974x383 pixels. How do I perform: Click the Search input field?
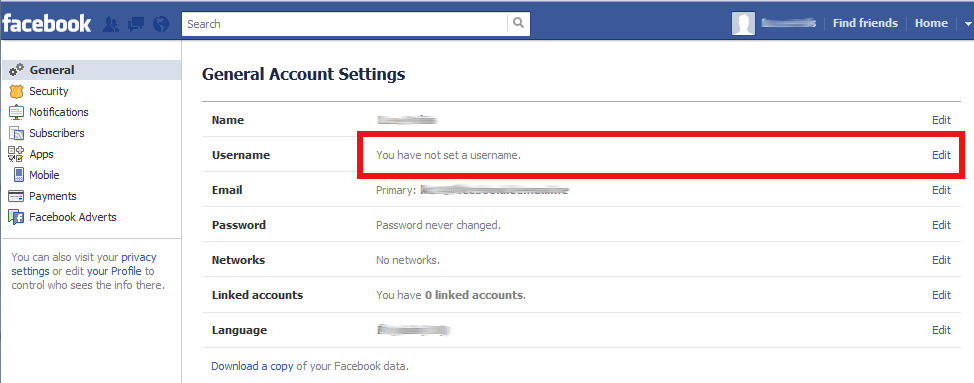coord(345,24)
